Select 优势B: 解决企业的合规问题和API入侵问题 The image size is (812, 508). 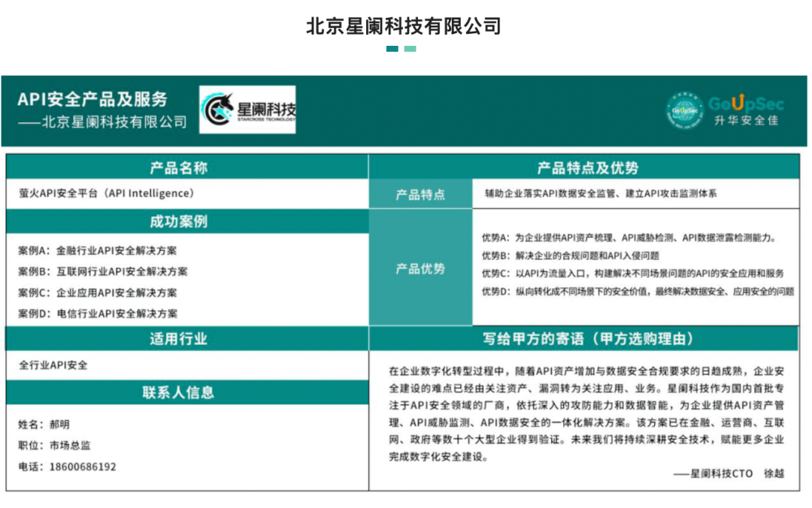click(x=571, y=256)
